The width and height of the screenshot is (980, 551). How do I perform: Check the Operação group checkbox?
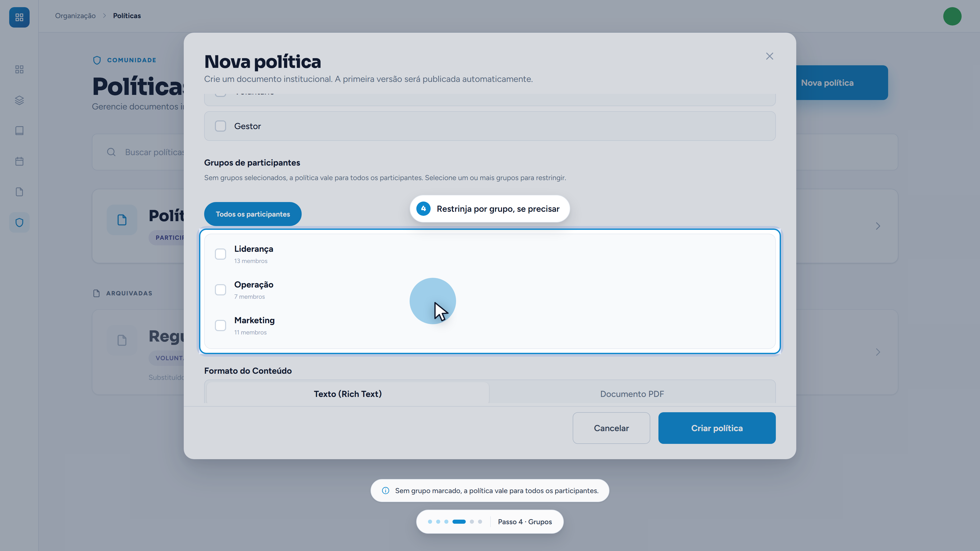tap(220, 290)
